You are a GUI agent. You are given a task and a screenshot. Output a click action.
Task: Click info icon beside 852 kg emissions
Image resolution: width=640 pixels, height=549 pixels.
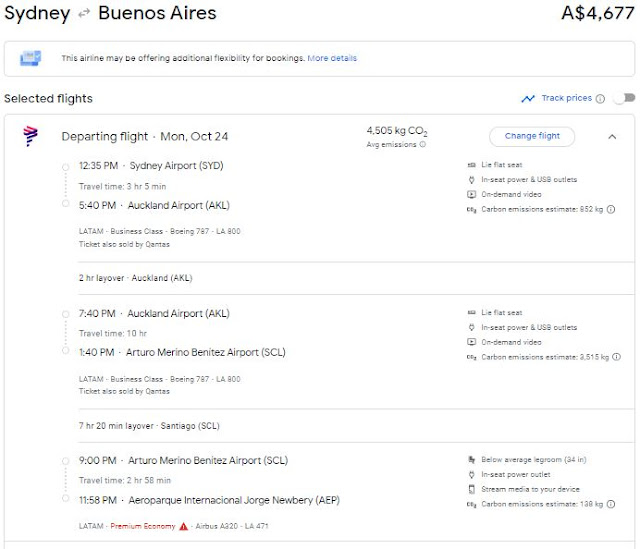click(611, 209)
